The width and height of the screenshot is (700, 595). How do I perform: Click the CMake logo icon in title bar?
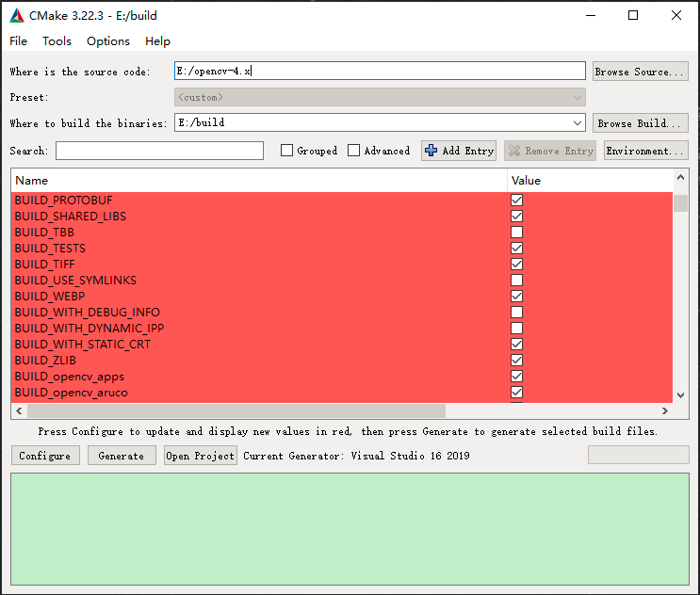tap(17, 15)
